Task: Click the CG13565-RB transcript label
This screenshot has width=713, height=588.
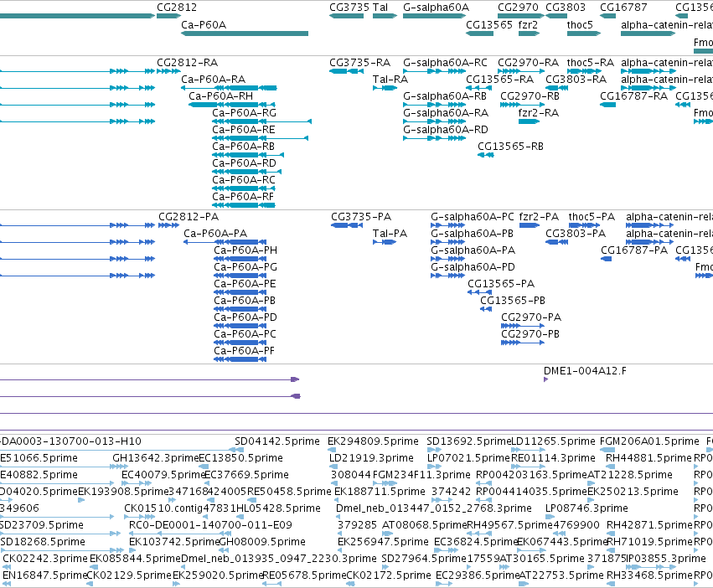Action: (510, 147)
